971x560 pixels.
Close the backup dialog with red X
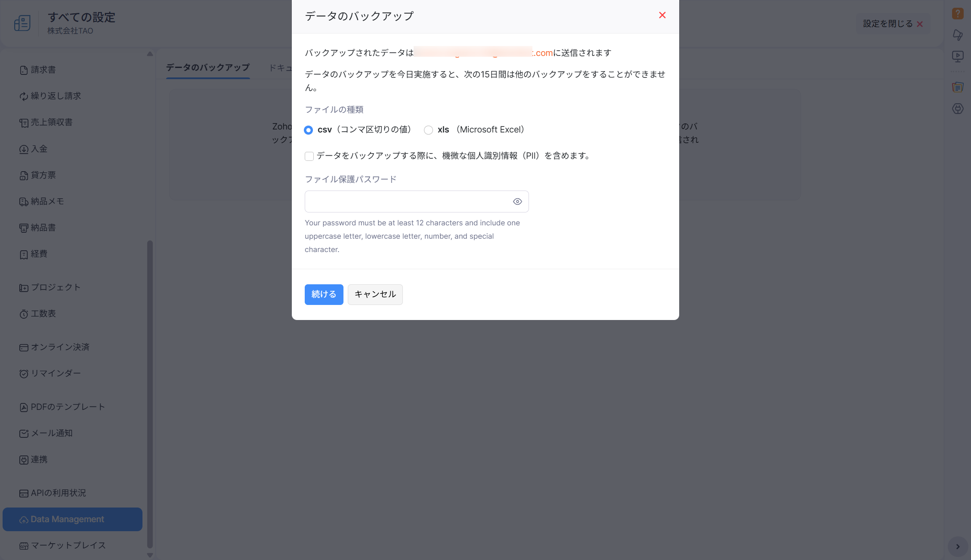(x=662, y=15)
